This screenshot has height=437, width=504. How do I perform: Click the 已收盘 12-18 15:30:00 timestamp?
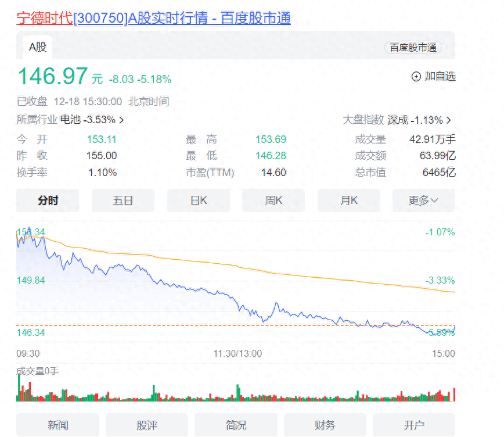92,102
